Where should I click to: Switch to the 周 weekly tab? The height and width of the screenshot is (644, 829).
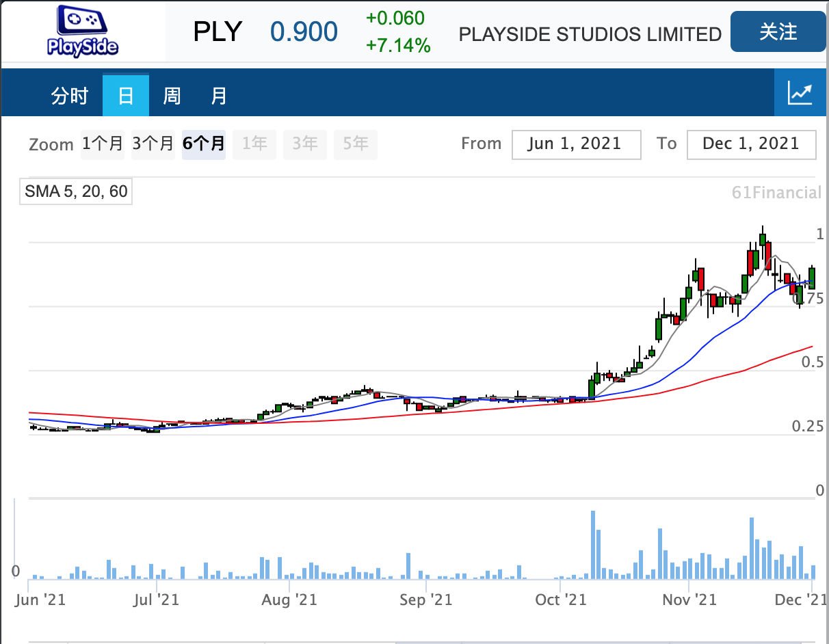point(172,96)
